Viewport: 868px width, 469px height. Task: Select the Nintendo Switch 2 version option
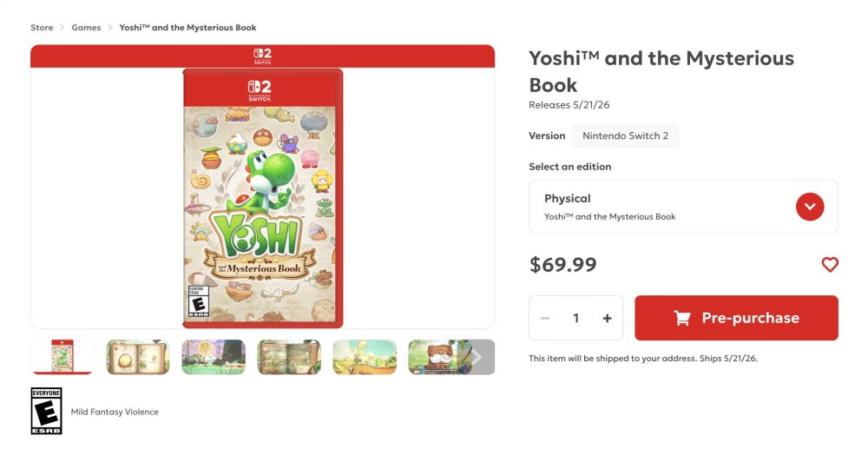625,135
